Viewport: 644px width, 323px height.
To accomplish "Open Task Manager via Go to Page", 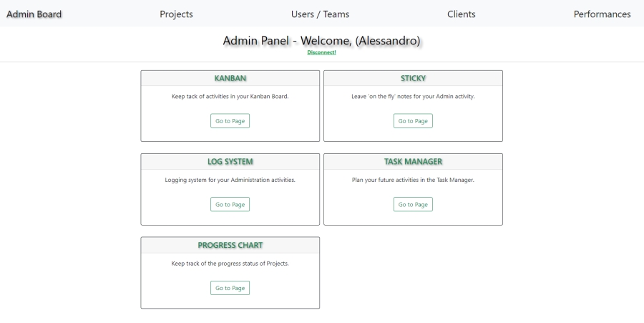I will (413, 204).
